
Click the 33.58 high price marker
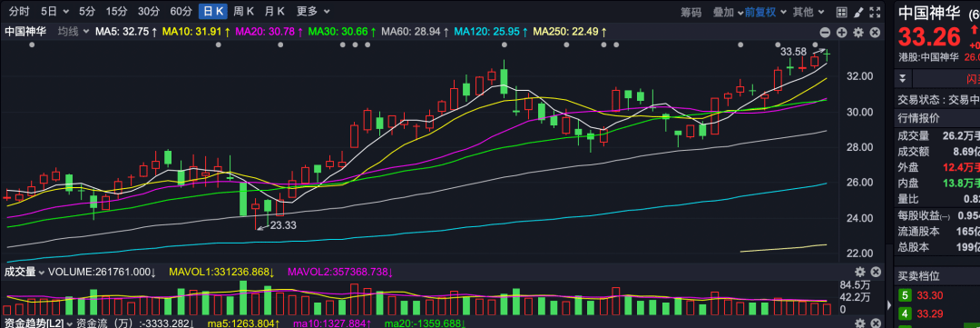[793, 51]
